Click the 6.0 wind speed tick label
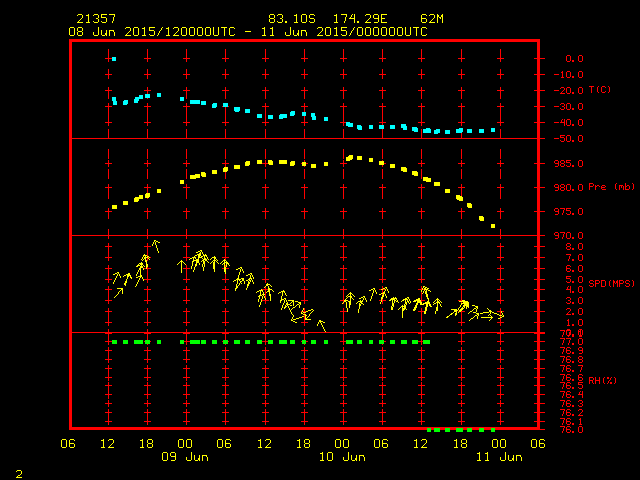Image resolution: width=640 pixels, height=480 pixels. pyautogui.click(x=574, y=269)
